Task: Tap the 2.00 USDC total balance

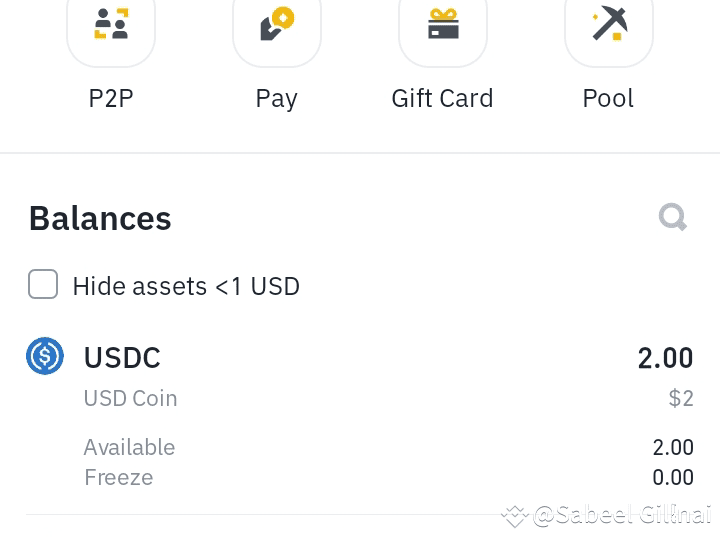Action: click(x=665, y=358)
